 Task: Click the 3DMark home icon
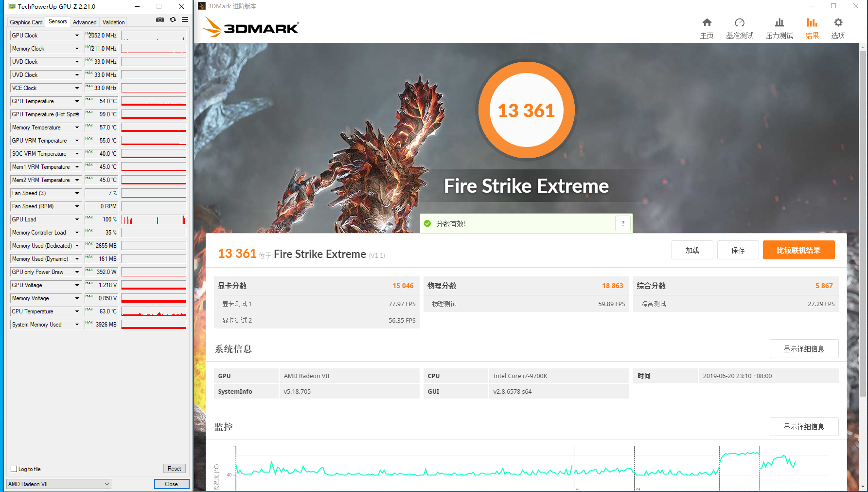pos(707,22)
